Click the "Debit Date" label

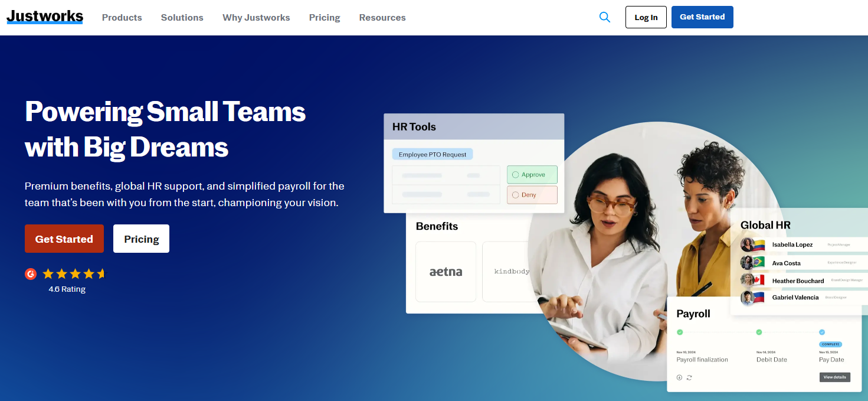(772, 360)
